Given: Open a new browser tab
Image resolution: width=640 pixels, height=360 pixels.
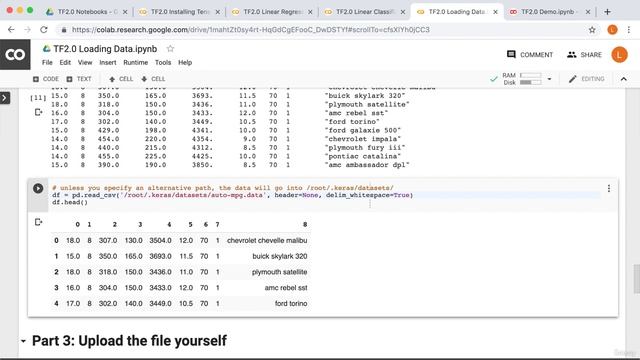Looking at the screenshot, I should [x=607, y=12].
